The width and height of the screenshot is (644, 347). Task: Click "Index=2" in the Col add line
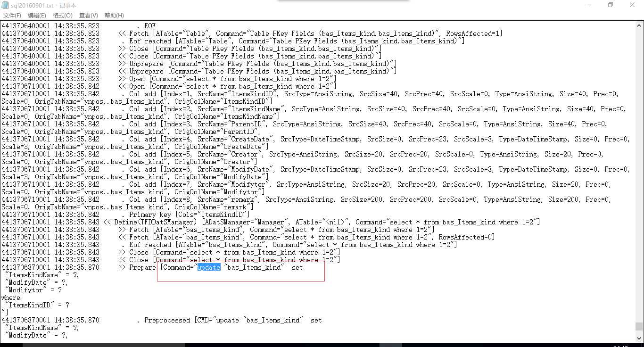click(x=178, y=109)
